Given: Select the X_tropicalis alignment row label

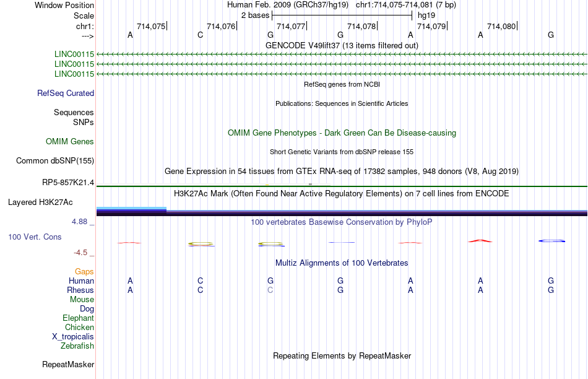Looking at the screenshot, I should click(x=73, y=337).
